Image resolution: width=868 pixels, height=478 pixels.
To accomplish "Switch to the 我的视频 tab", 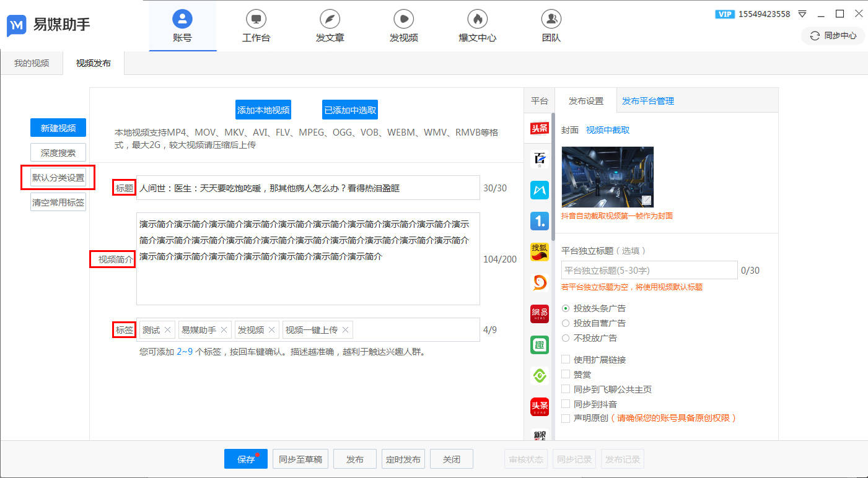I will click(31, 63).
